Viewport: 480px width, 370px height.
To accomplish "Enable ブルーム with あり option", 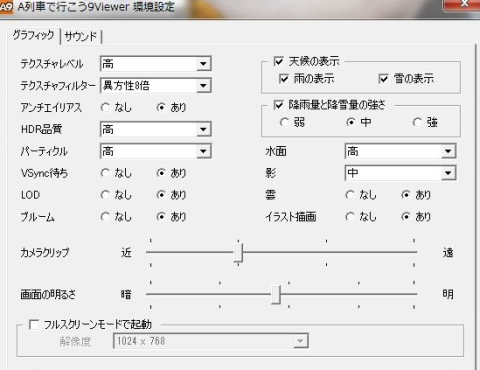I will click(x=161, y=217).
